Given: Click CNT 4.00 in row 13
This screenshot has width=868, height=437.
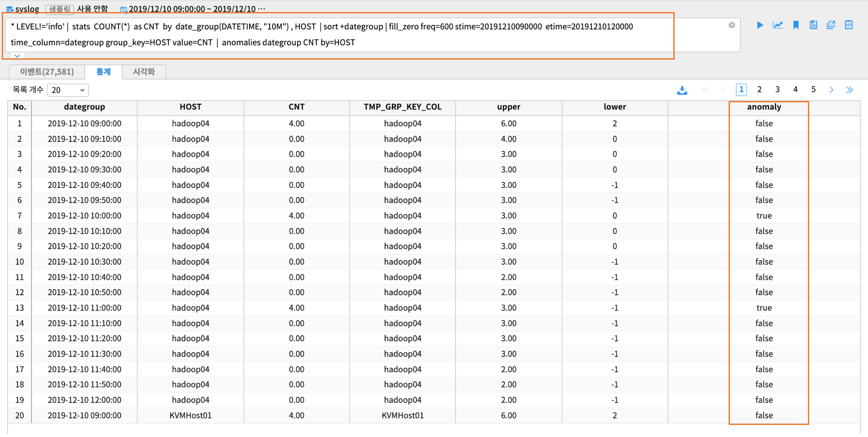Looking at the screenshot, I should point(297,308).
